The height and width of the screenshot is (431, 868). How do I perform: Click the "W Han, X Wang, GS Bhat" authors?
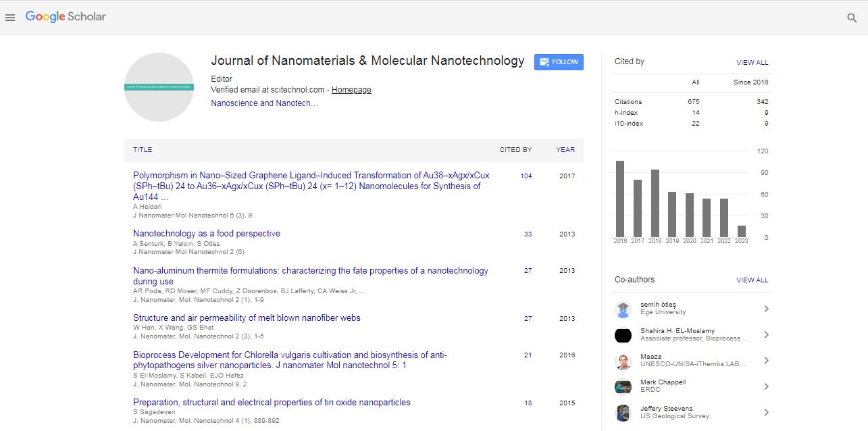coord(174,328)
